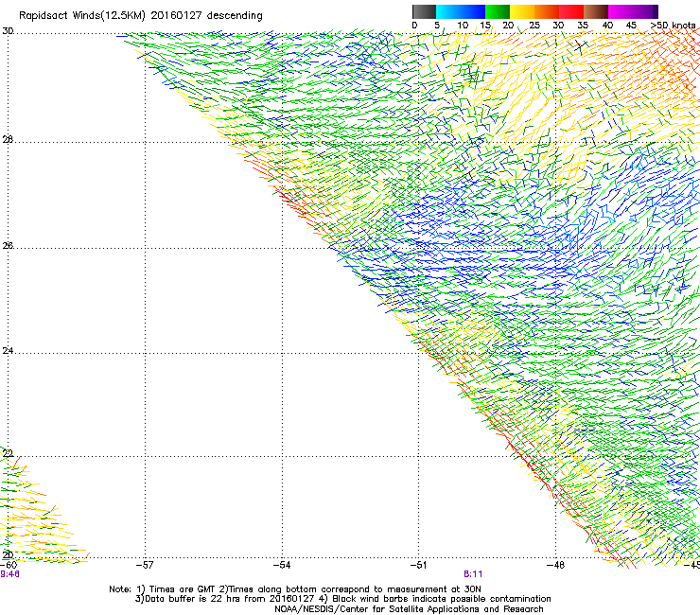Click the longitude axis label "-48"
Screen dimensions: 700x615
pos(556,566)
